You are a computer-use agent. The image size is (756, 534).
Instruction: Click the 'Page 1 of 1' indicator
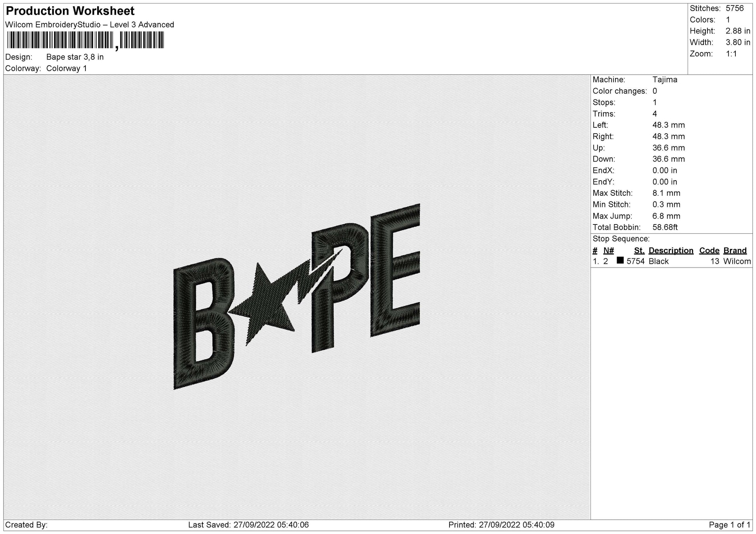730,525
